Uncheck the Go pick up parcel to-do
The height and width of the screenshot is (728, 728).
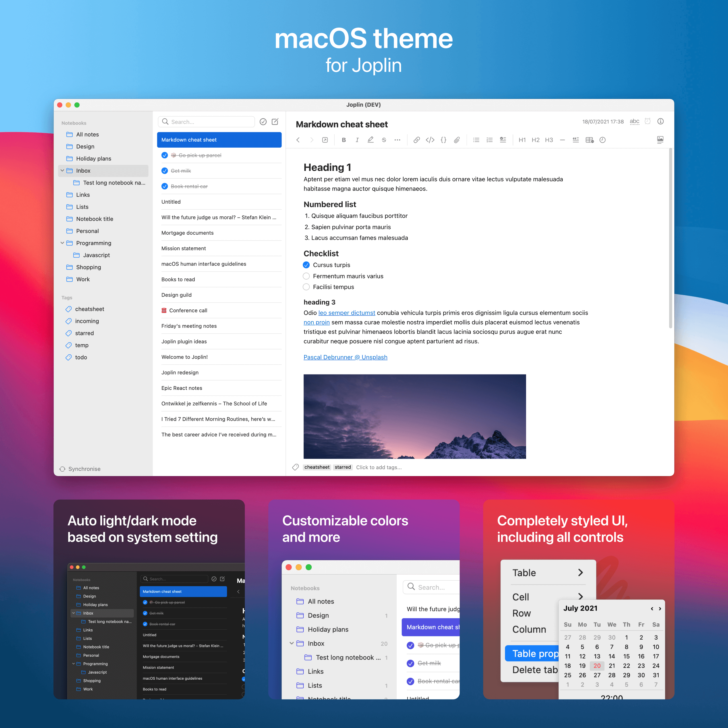point(165,155)
